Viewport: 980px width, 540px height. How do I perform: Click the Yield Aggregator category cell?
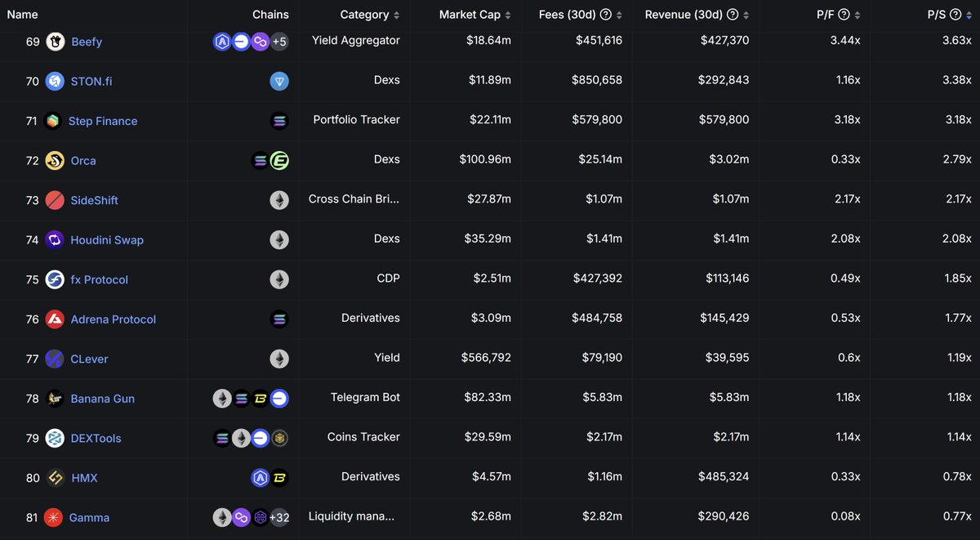pos(356,39)
